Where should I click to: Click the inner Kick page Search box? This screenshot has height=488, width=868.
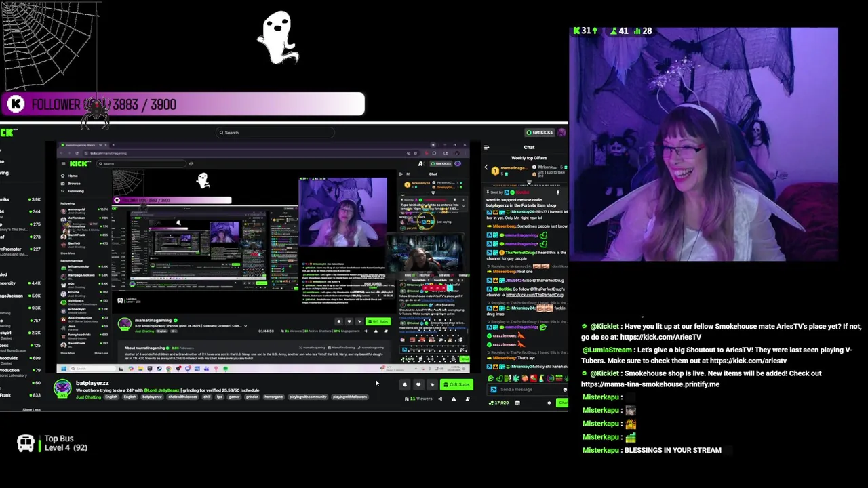142,163
